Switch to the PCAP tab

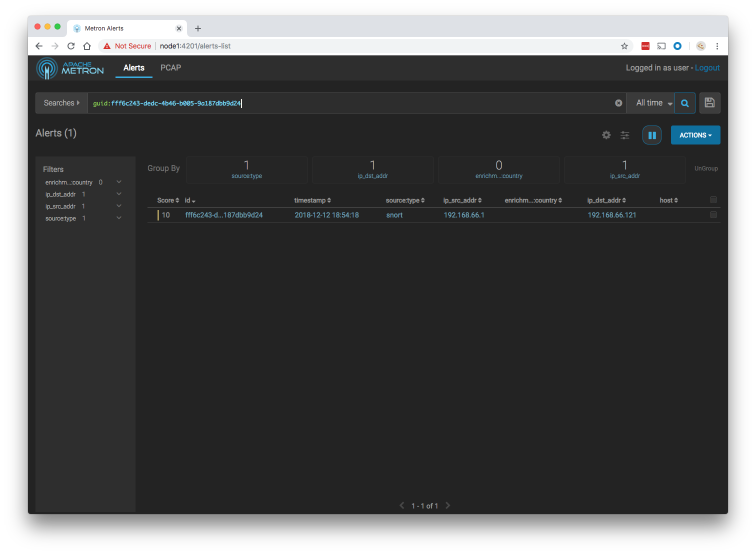click(x=170, y=67)
